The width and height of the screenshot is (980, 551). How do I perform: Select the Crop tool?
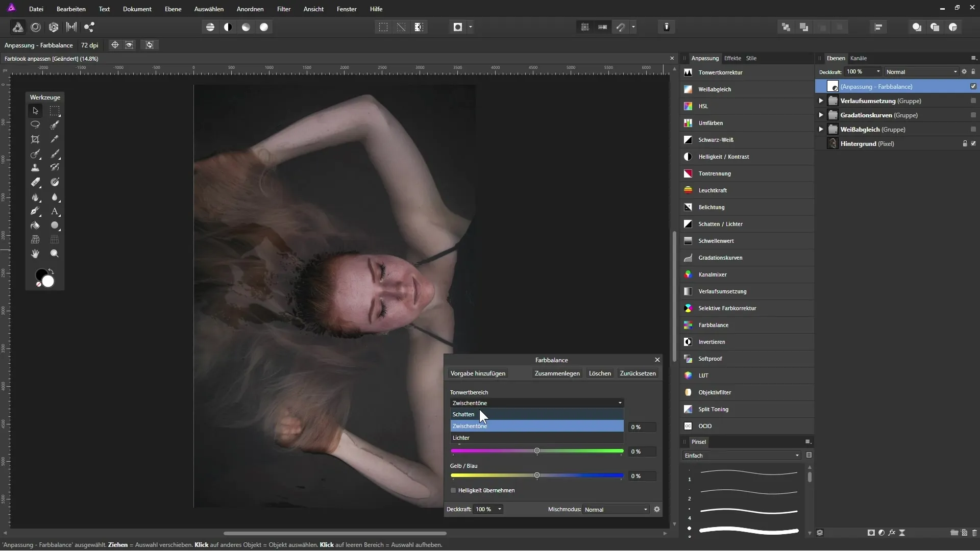pyautogui.click(x=35, y=139)
